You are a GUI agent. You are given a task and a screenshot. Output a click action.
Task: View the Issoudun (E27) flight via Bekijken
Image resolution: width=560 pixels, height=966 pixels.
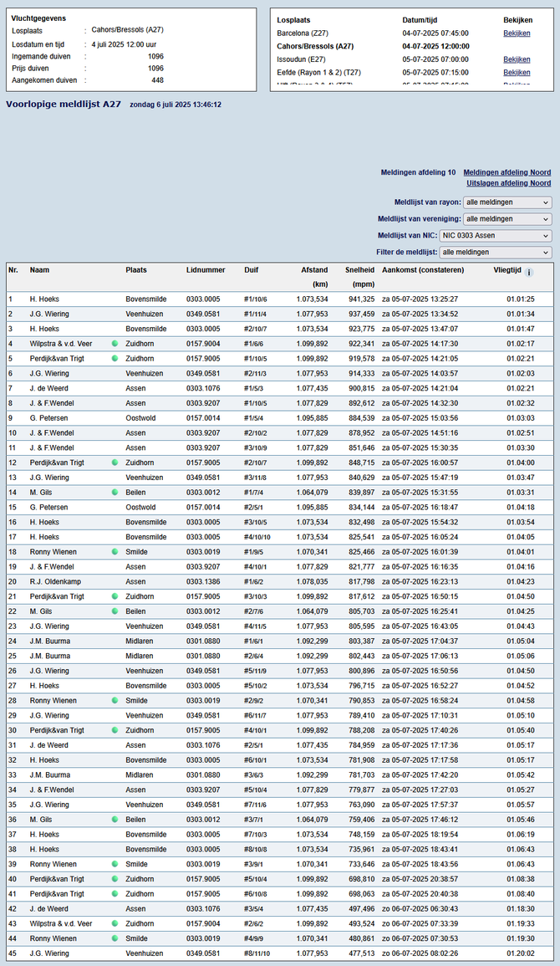point(517,59)
